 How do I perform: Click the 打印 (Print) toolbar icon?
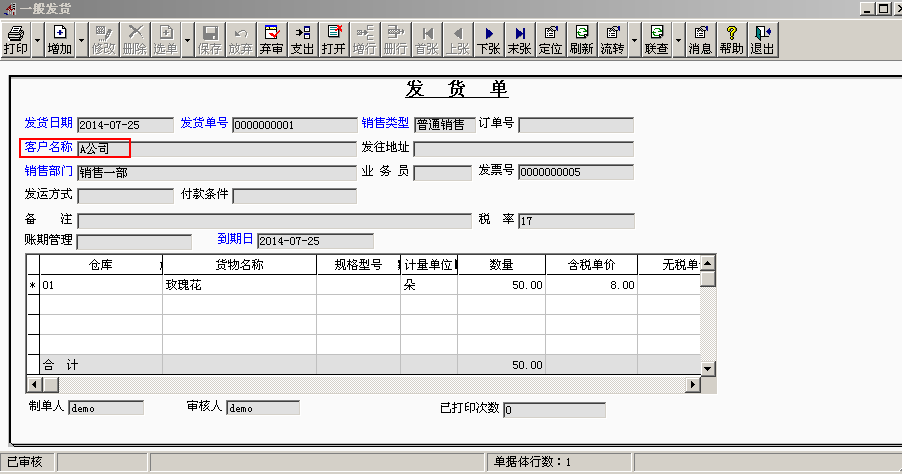click(x=16, y=40)
